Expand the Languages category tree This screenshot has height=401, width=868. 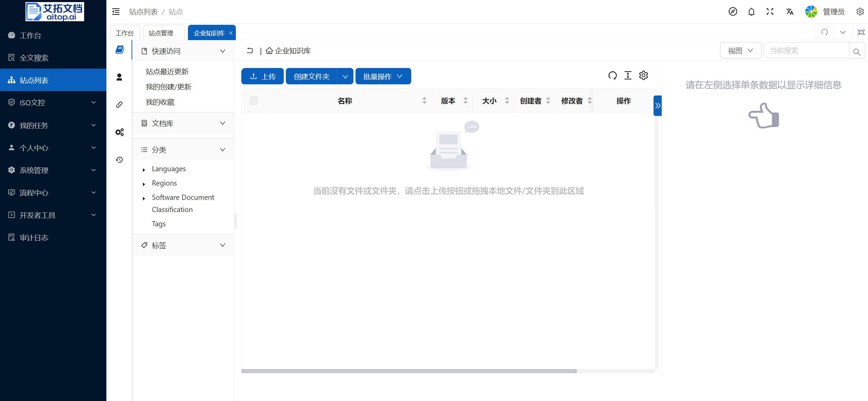(x=144, y=170)
